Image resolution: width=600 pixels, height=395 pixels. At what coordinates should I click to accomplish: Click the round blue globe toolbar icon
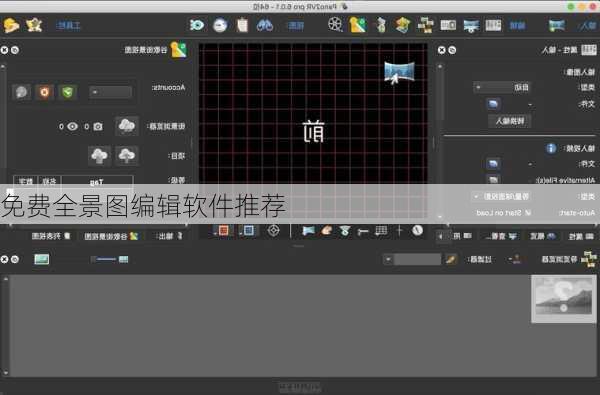click(x=220, y=25)
